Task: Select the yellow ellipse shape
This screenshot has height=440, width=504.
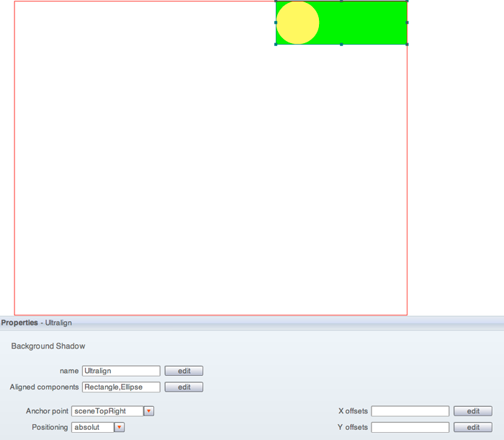Action: [297, 23]
